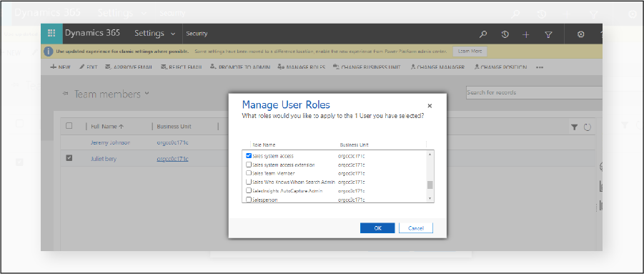Open Advanced Find funnel in top bar
The width and height of the screenshot is (644, 274).
[548, 34]
